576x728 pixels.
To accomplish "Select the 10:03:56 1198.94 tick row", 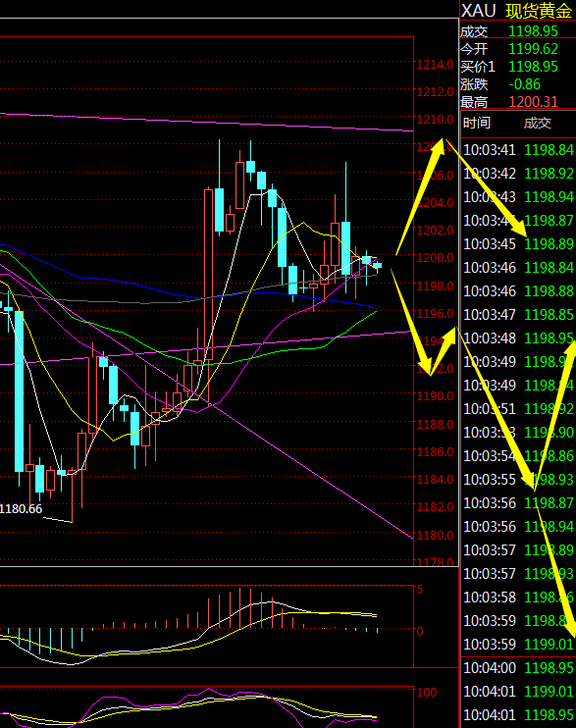I will click(518, 527).
